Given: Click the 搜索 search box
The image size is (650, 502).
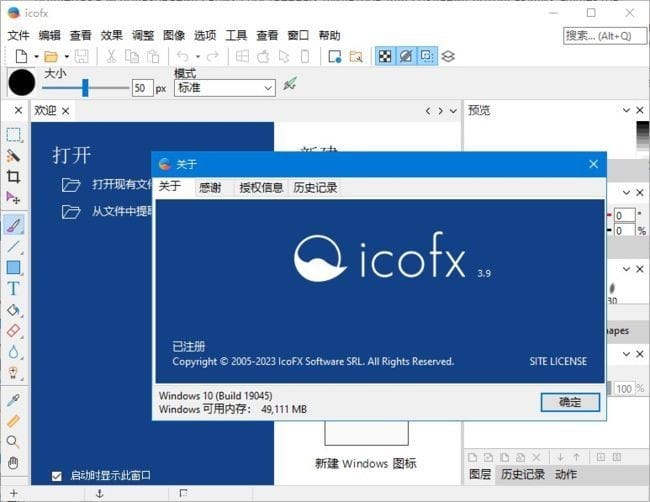Looking at the screenshot, I should tap(604, 36).
